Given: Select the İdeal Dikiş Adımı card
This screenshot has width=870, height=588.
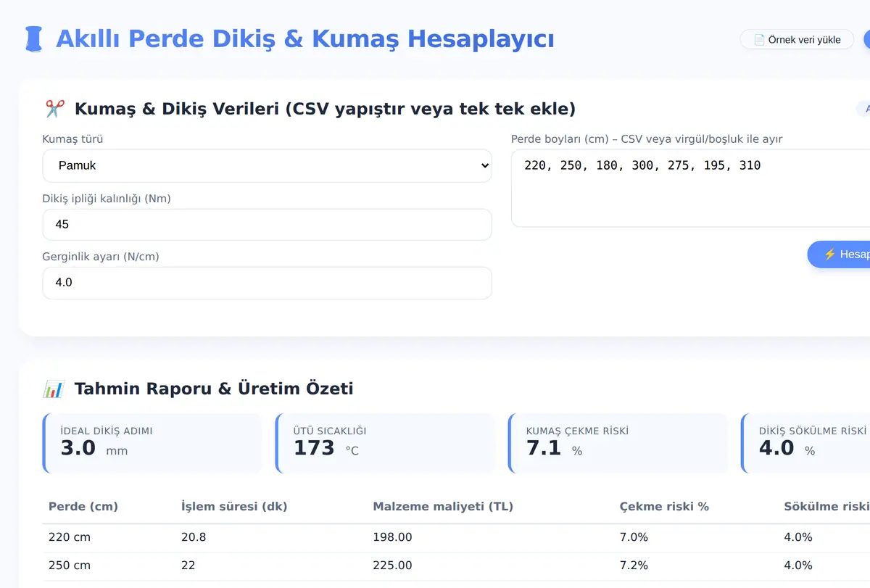Looking at the screenshot, I should click(x=152, y=443).
